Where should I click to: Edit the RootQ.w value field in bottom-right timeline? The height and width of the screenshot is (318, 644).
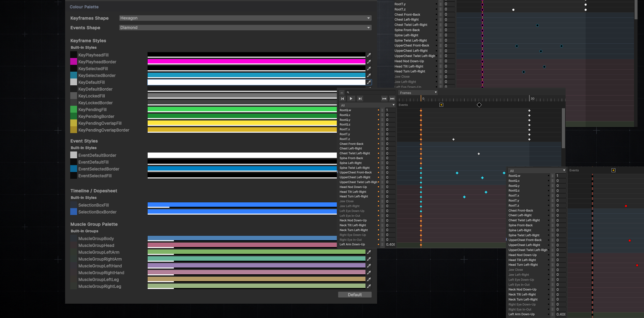pyautogui.click(x=561, y=176)
